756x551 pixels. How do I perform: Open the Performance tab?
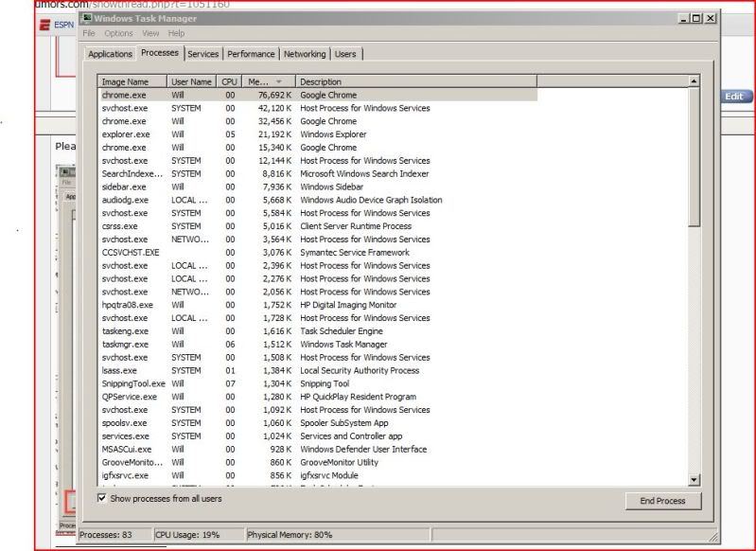coord(251,54)
